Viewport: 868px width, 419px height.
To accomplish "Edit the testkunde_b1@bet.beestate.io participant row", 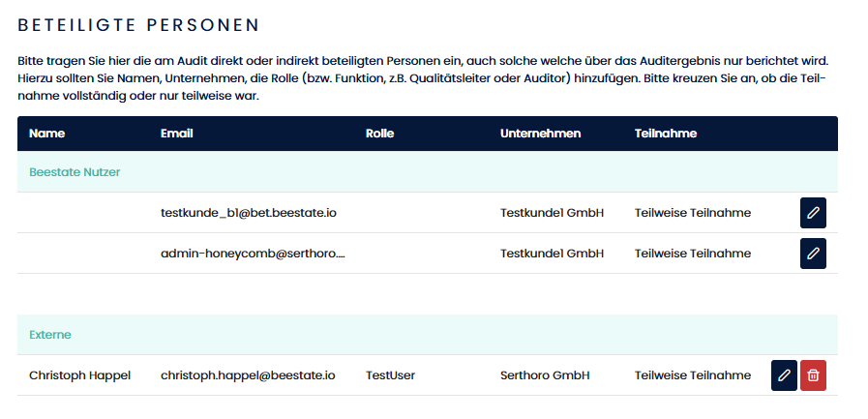I will tap(813, 213).
